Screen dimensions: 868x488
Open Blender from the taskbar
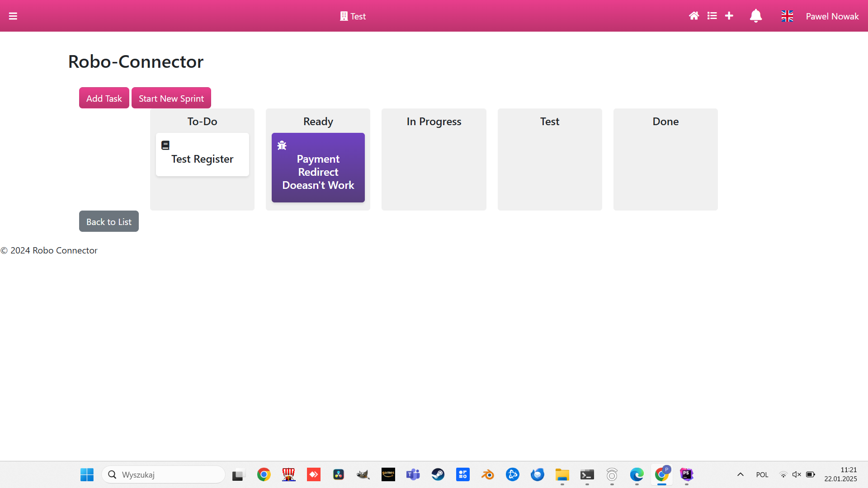click(x=488, y=474)
